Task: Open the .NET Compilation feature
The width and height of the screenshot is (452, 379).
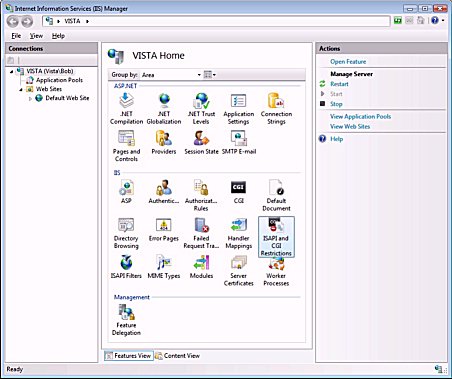Action: pyautogui.click(x=126, y=108)
